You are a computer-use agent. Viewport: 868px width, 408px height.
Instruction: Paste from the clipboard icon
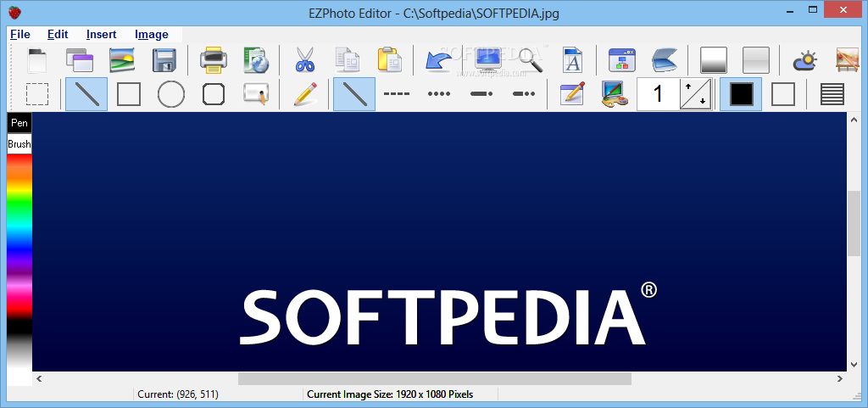pyautogui.click(x=390, y=59)
